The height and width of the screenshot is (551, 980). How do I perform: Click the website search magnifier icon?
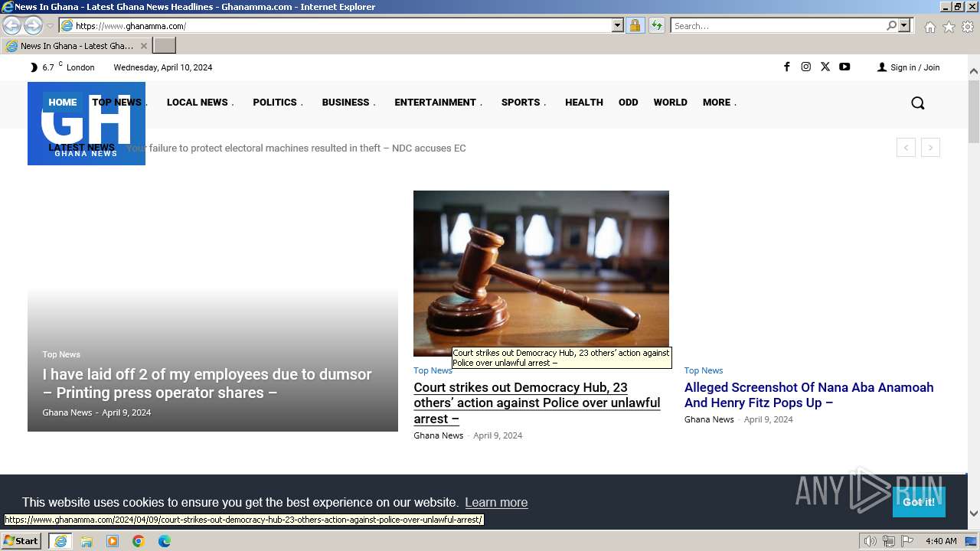pyautogui.click(x=917, y=103)
